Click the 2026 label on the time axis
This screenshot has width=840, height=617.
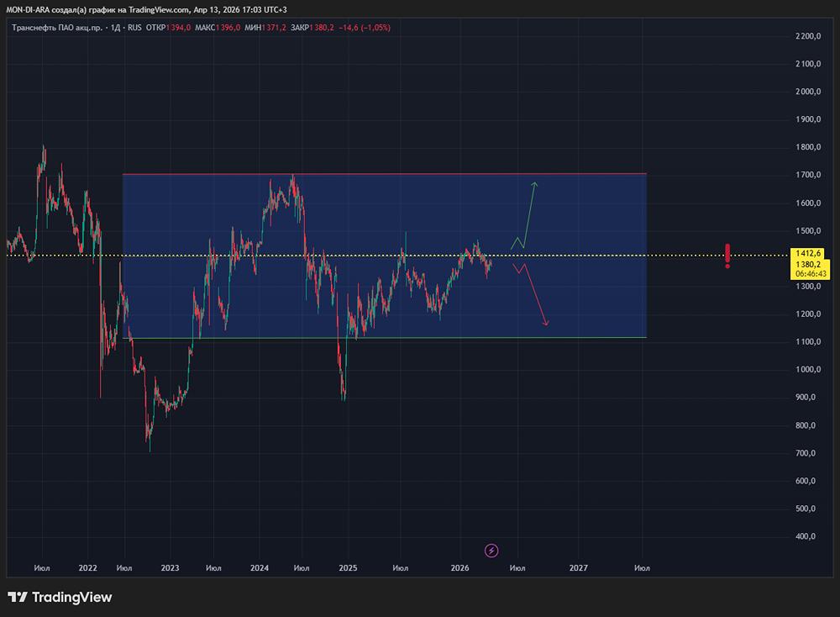pyautogui.click(x=459, y=568)
